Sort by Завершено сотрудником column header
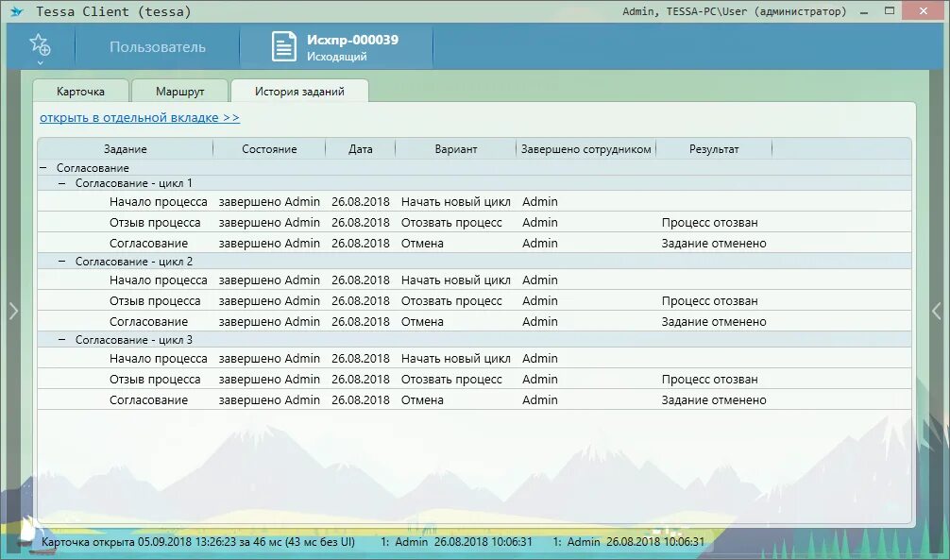The image size is (950, 560). tap(586, 149)
